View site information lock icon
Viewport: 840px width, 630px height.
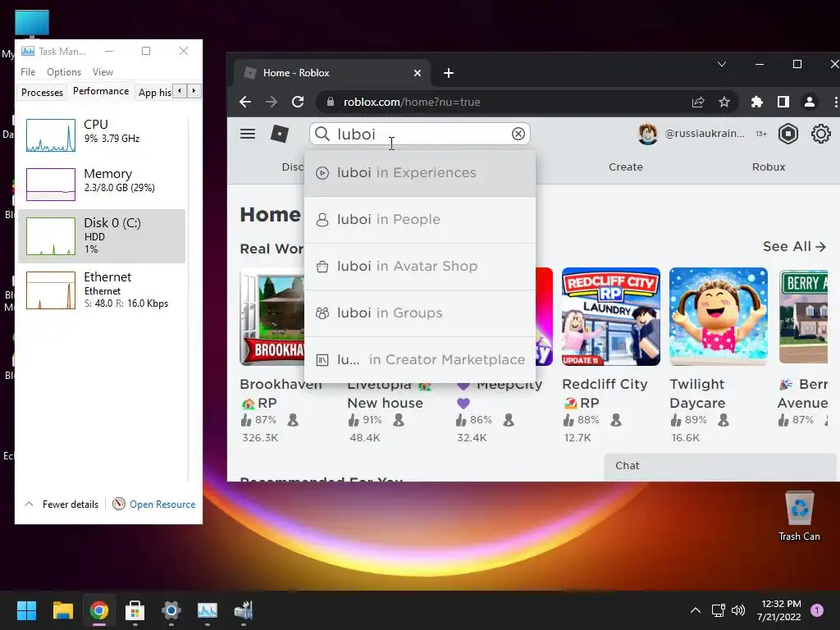(x=331, y=102)
